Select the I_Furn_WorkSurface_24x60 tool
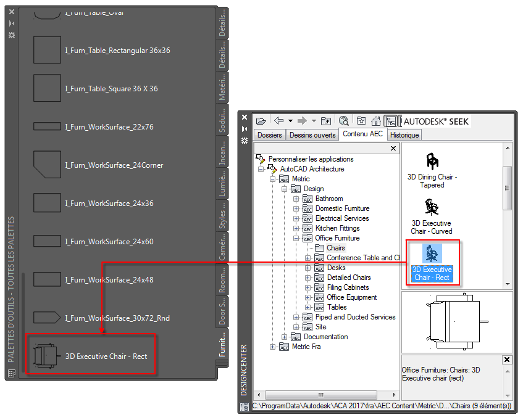Viewport: 523px width, 420px height. click(x=93, y=242)
